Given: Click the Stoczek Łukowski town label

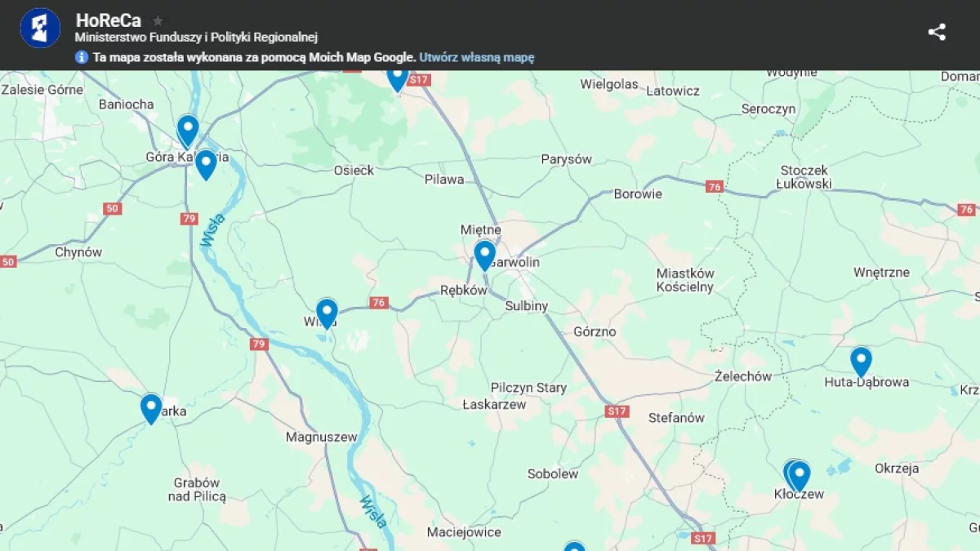Looking at the screenshot, I should click(x=804, y=177).
